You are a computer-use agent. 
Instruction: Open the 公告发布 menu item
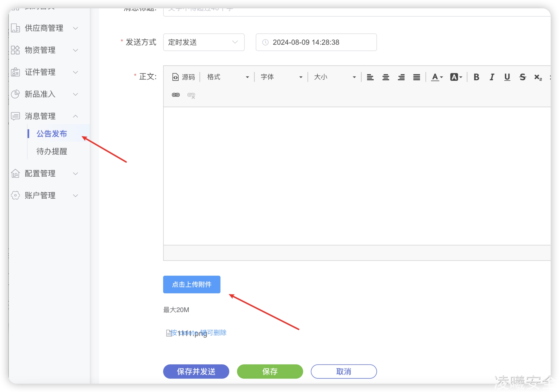point(52,134)
